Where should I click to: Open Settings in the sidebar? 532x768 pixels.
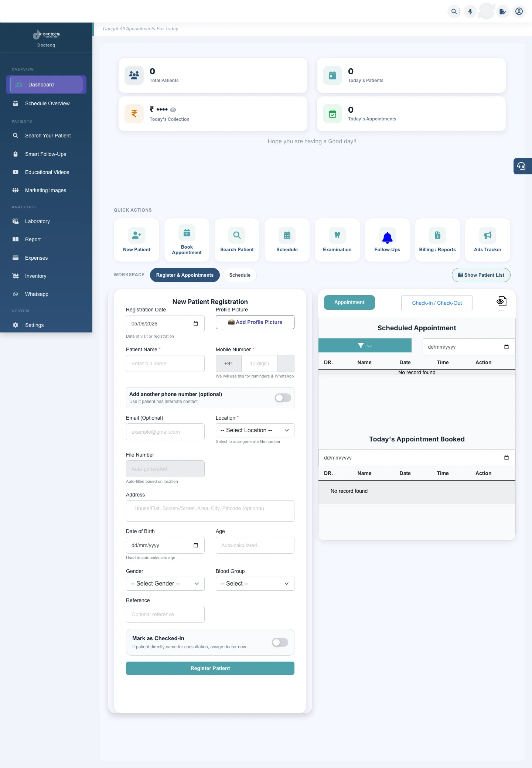[46, 325]
